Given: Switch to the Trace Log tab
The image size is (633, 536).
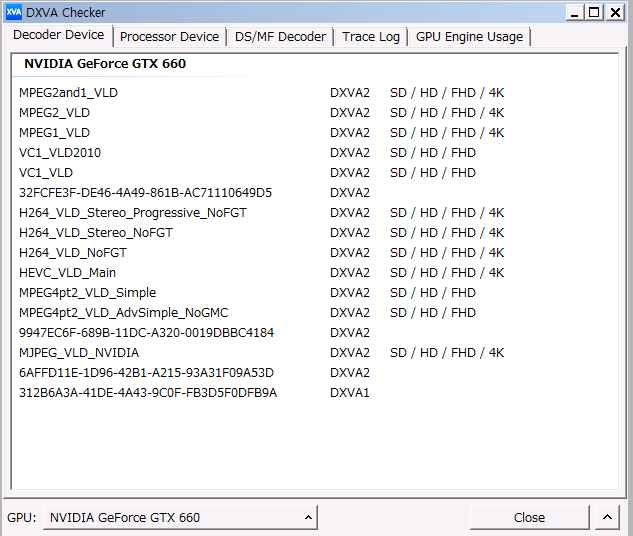Looking at the screenshot, I should click(x=371, y=37).
